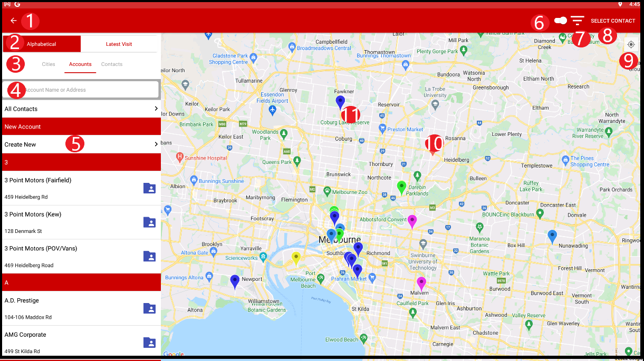
Task: Switch sorting to Latest Visit
Action: tap(119, 44)
